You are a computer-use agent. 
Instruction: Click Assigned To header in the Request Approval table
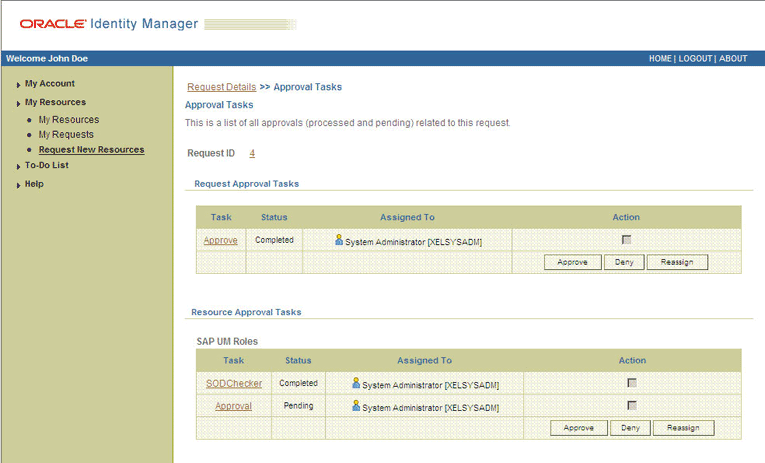point(407,218)
